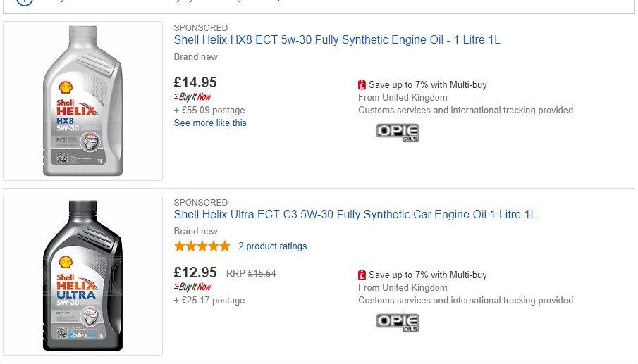This screenshot has width=638, height=364.
Task: Click SPONSORED label above Helix Ultra listing
Action: (201, 203)
